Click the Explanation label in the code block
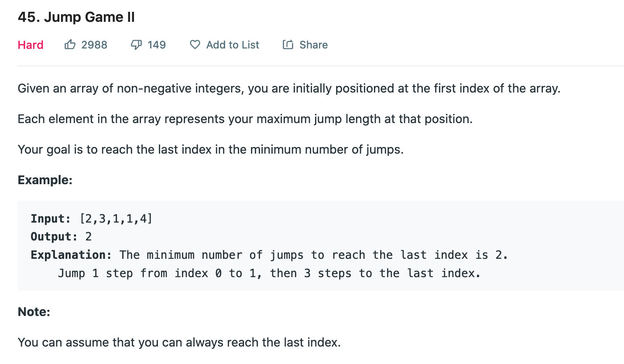This screenshot has height=364, width=624. tap(72, 255)
